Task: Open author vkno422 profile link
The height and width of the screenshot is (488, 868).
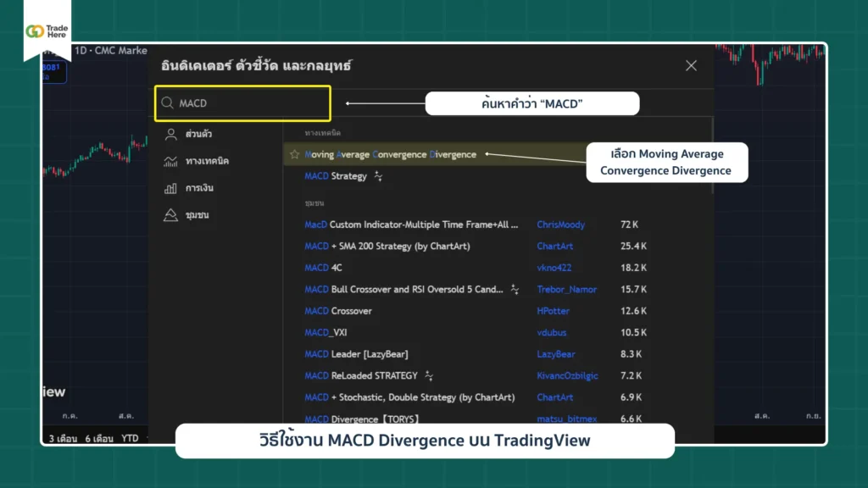Action: [x=554, y=268]
